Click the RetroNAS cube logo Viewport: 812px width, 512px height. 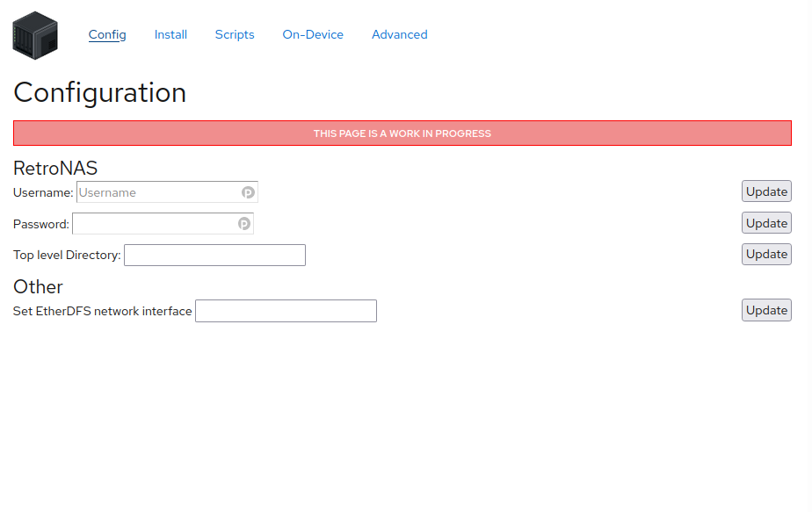[35, 35]
